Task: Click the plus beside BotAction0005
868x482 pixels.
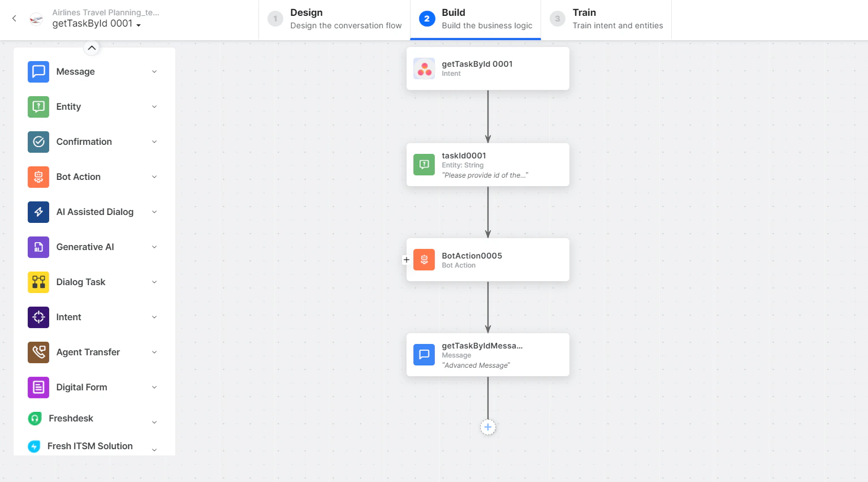Action: pos(406,260)
